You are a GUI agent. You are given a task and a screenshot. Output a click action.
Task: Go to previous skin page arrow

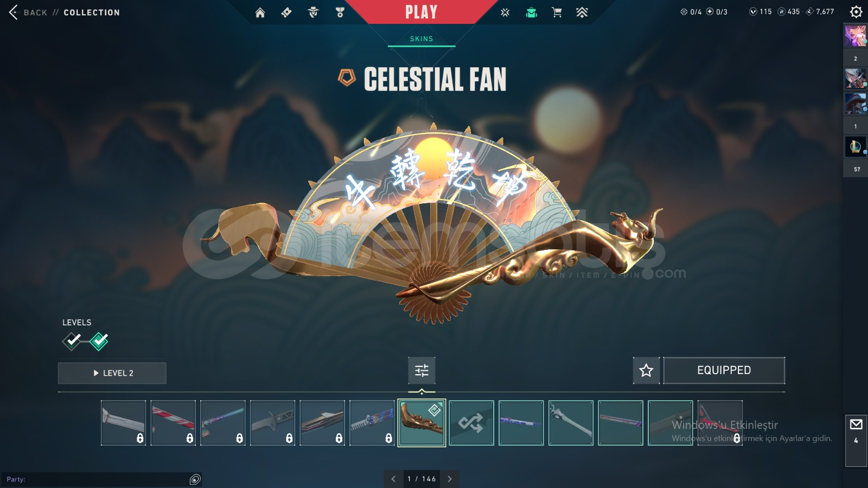[x=393, y=479]
